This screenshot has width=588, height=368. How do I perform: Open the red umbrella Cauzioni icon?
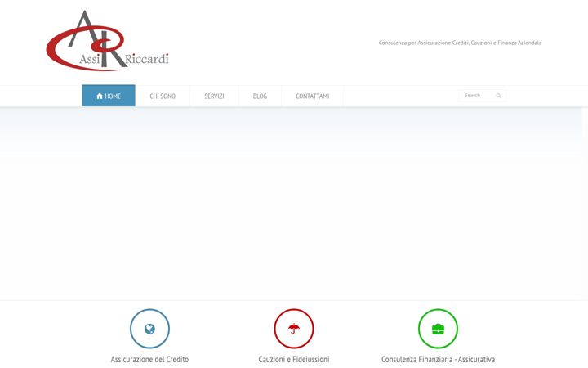point(294,329)
